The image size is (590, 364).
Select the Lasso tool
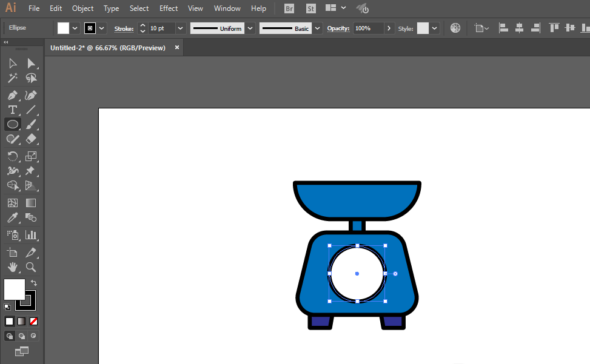click(31, 78)
